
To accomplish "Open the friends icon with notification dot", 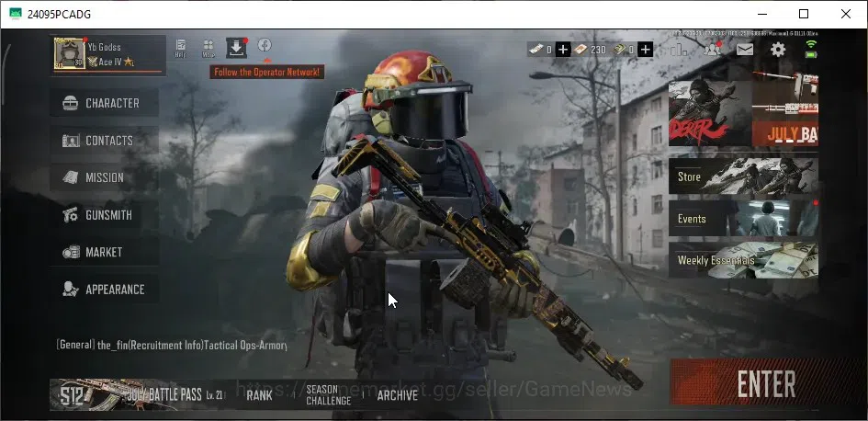I will pos(713,50).
